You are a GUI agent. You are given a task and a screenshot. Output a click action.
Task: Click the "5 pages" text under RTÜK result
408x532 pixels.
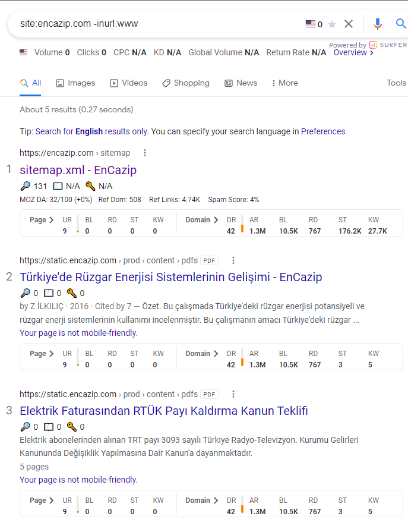click(x=34, y=467)
